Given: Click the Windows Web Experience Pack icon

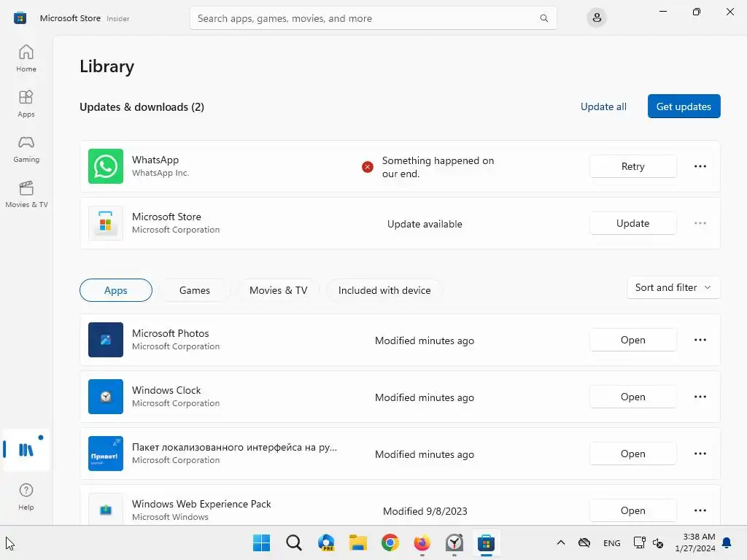Looking at the screenshot, I should 106,510.
